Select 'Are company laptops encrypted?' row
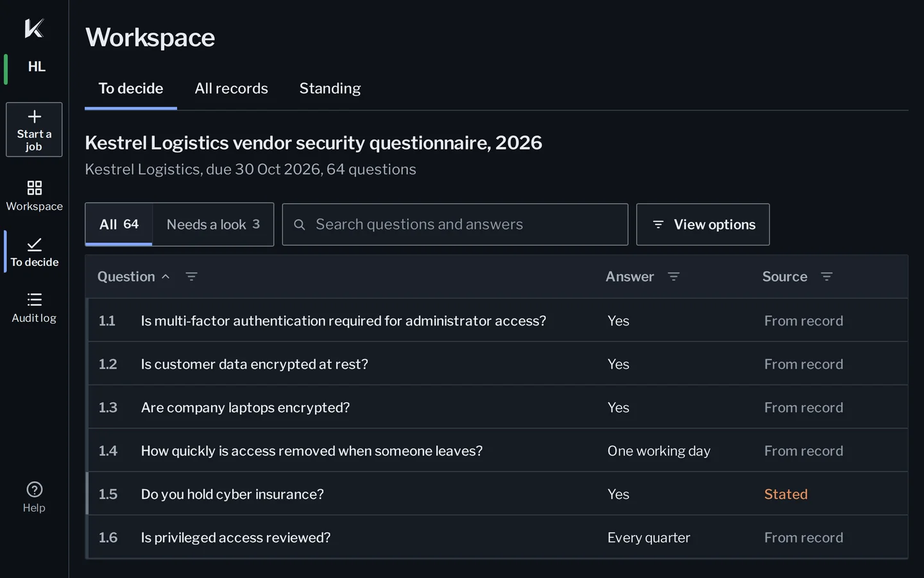Screen dimensions: 924x578 click(x=497, y=407)
